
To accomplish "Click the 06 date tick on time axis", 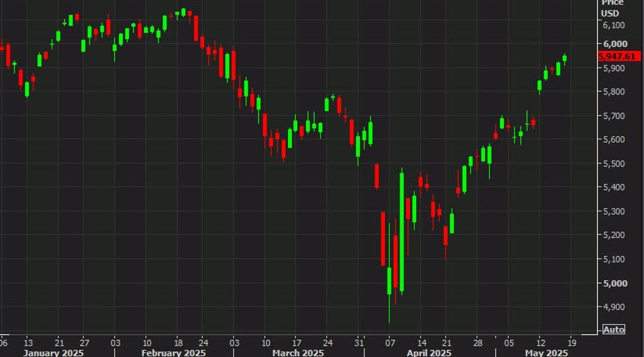I will pyautogui.click(x=4, y=343).
